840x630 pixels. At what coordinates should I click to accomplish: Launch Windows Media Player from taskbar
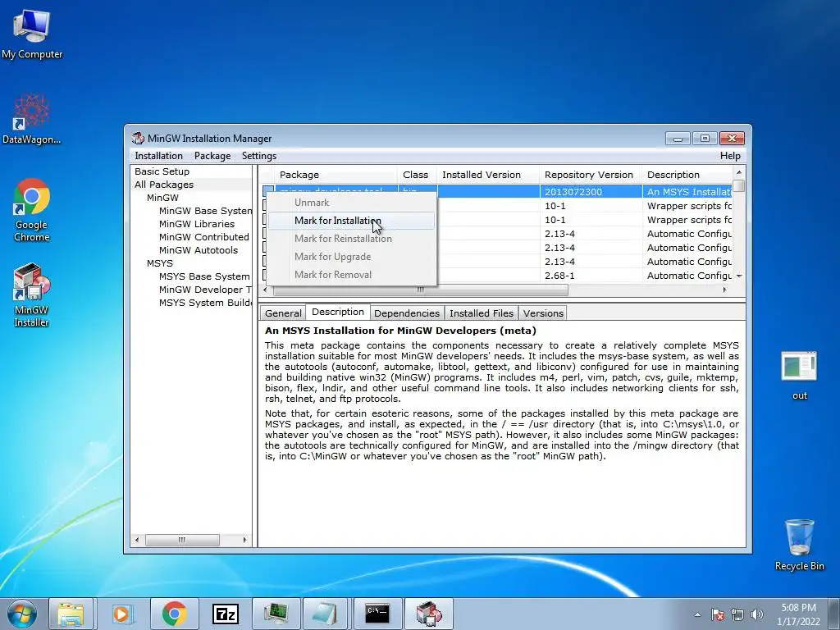click(x=122, y=614)
